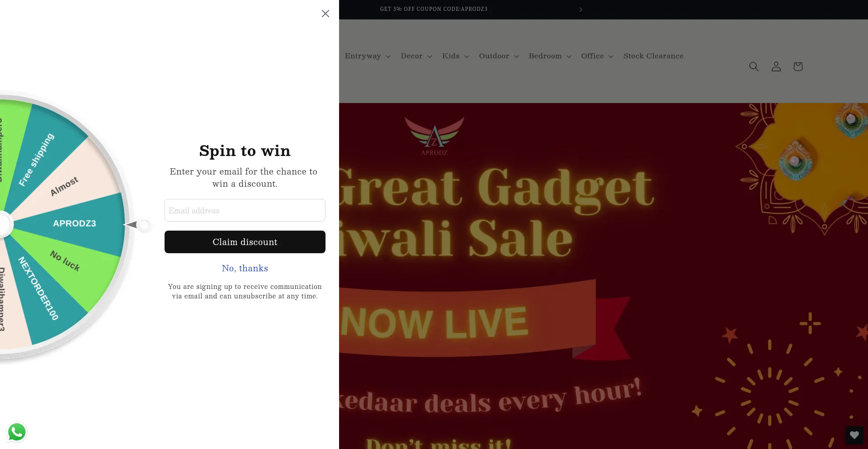Image resolution: width=868 pixels, height=449 pixels.
Task: Click the APRODZ3 wheel segment
Action: tap(75, 223)
